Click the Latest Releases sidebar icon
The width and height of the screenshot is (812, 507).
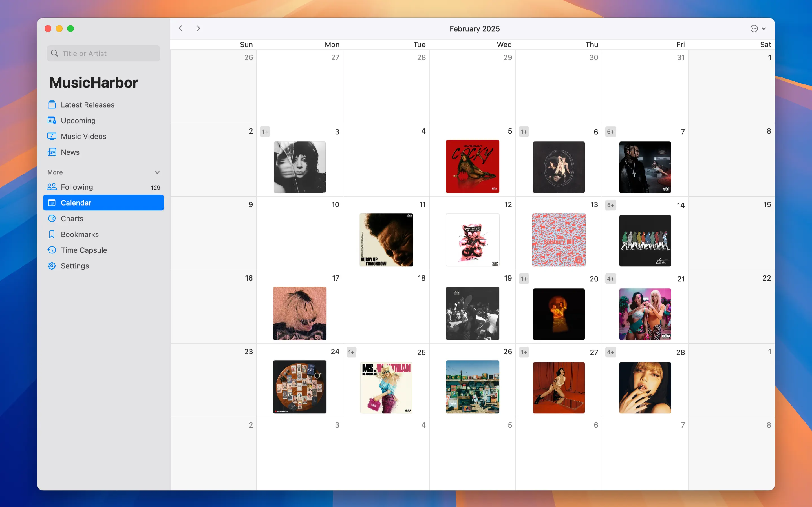pyautogui.click(x=52, y=104)
